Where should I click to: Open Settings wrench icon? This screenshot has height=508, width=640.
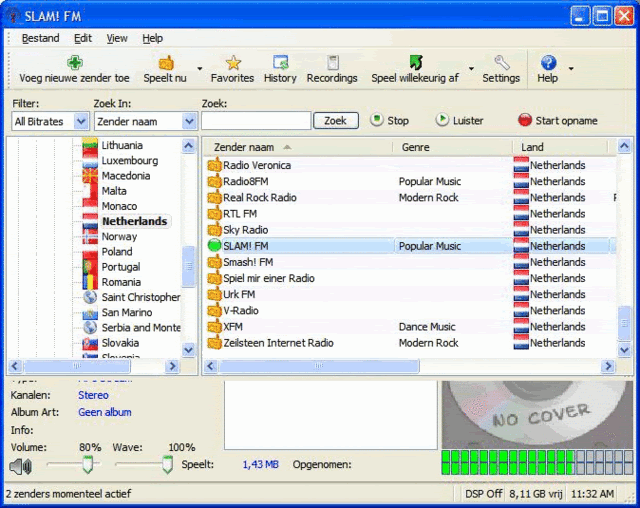502,62
